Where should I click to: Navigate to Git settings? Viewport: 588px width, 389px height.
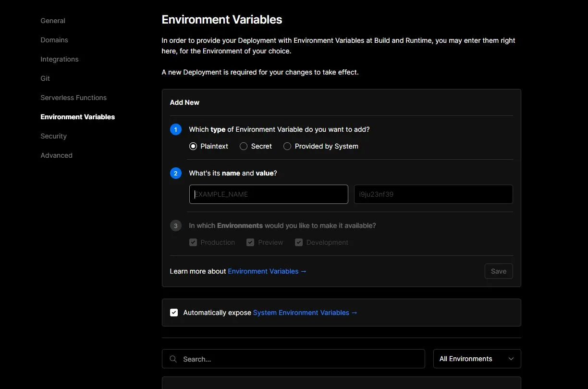(x=45, y=78)
